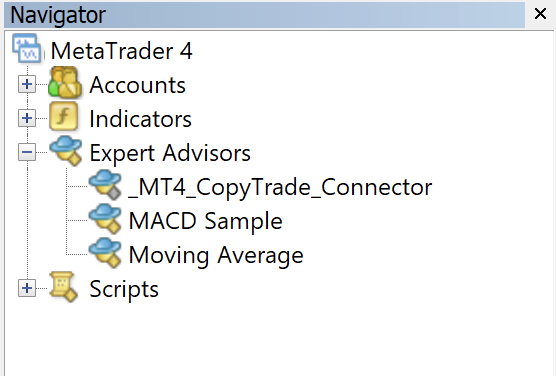This screenshot has height=376, width=556.
Task: Click the MACD Sample advisor icon
Action: 105,219
